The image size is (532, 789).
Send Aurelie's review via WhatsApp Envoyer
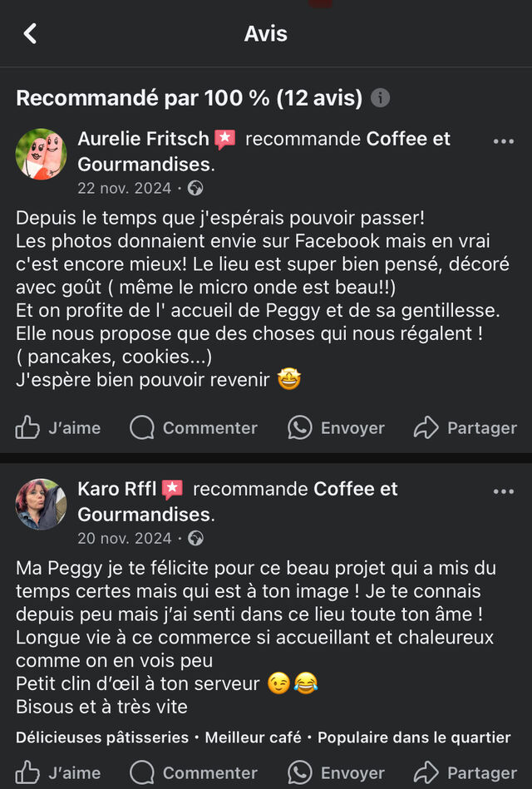tap(336, 428)
